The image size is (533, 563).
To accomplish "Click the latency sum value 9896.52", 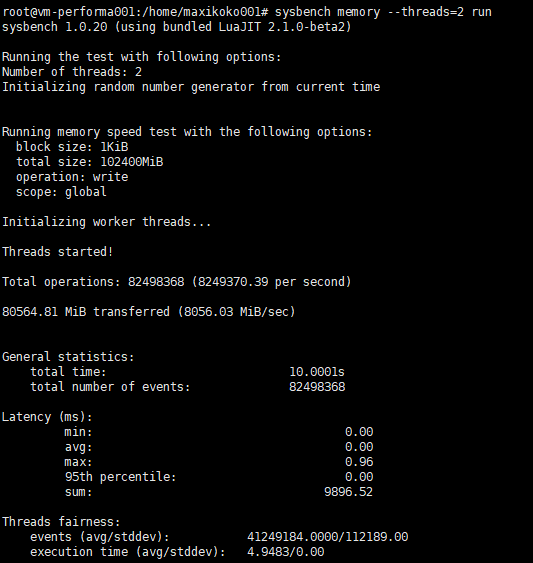I will [348, 492].
